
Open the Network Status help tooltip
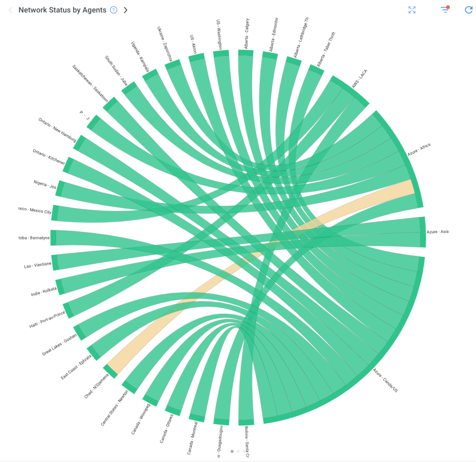click(x=113, y=10)
